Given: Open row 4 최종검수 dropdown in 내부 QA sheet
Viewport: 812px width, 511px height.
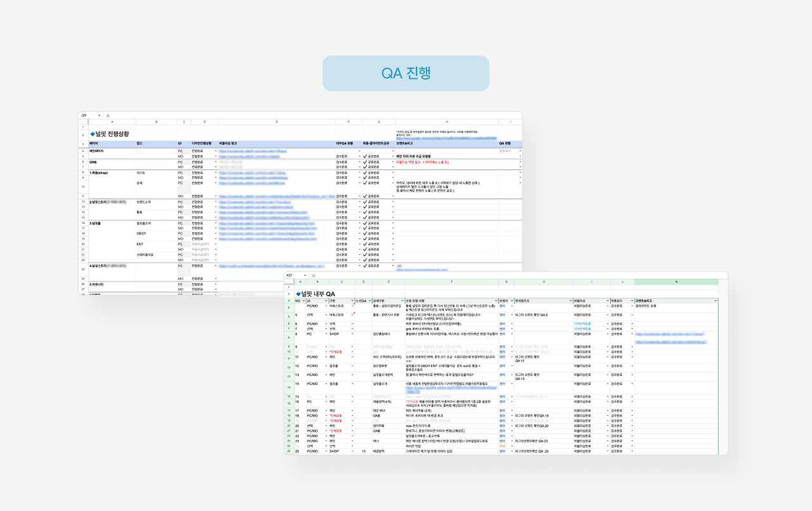Looking at the screenshot, I should [x=632, y=306].
